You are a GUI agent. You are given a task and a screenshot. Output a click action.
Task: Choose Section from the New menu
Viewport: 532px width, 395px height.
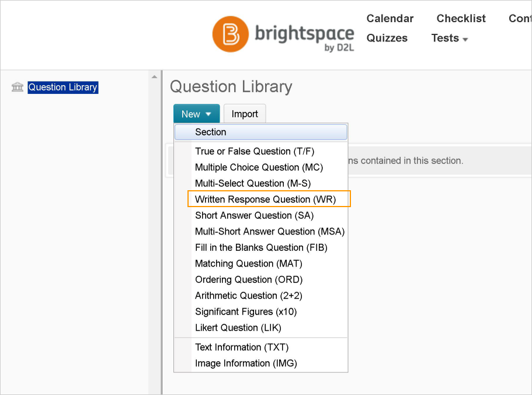(x=210, y=132)
